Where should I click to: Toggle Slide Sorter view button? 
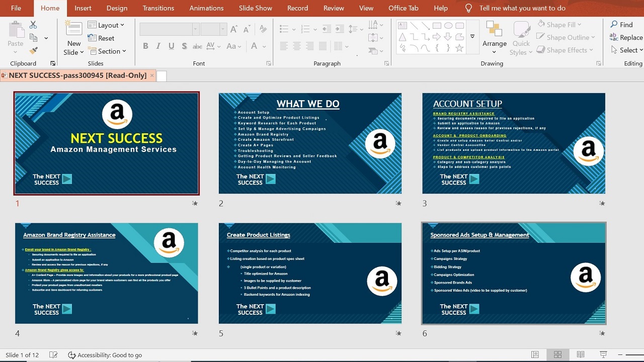pos(557,355)
